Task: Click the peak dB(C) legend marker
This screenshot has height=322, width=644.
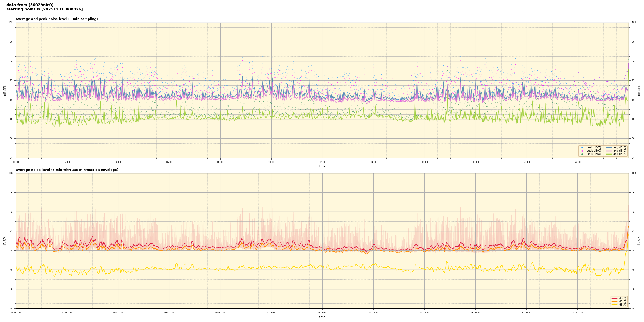Action: click(x=582, y=151)
